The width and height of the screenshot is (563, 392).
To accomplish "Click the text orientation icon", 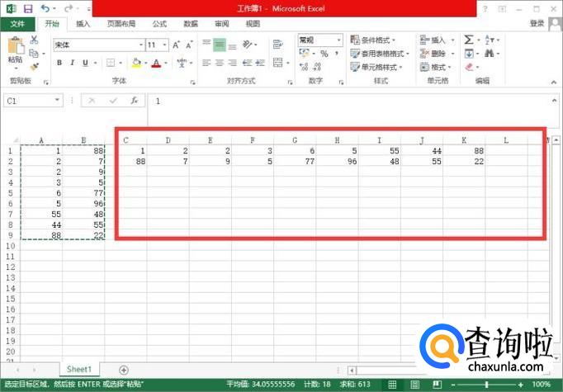I will tap(247, 45).
